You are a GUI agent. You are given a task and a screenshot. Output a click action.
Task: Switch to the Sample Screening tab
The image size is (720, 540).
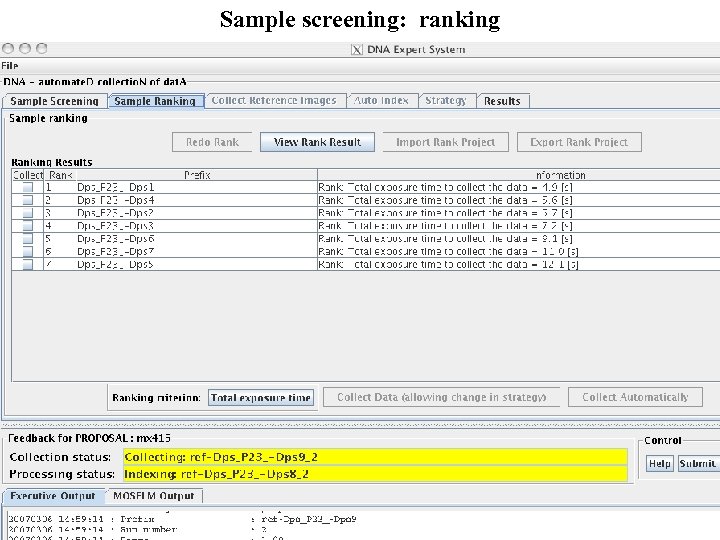(x=54, y=101)
